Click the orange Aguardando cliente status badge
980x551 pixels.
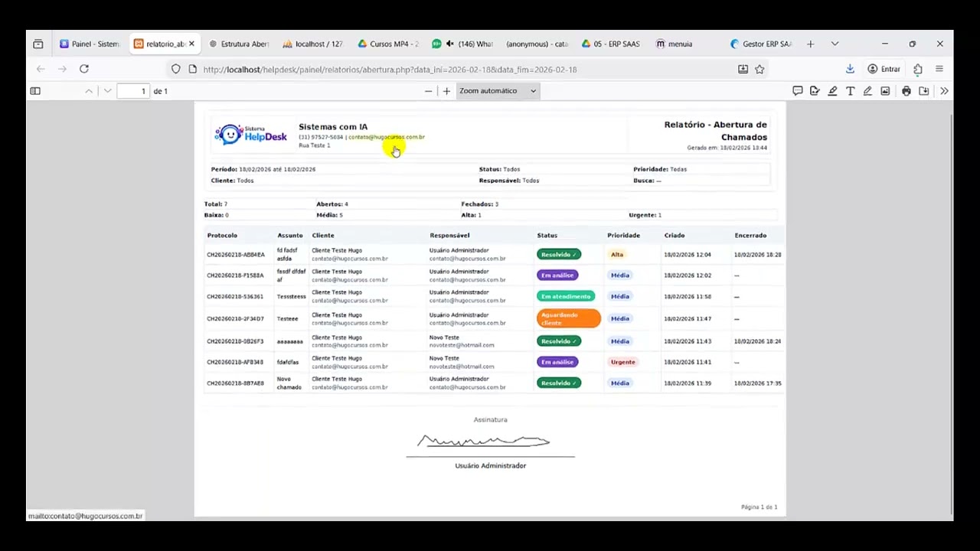click(568, 318)
